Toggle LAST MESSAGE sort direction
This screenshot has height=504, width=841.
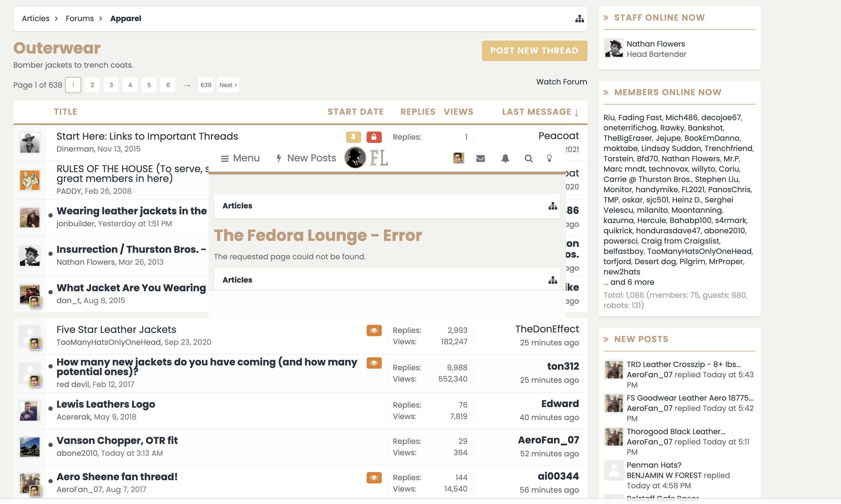[x=540, y=112]
